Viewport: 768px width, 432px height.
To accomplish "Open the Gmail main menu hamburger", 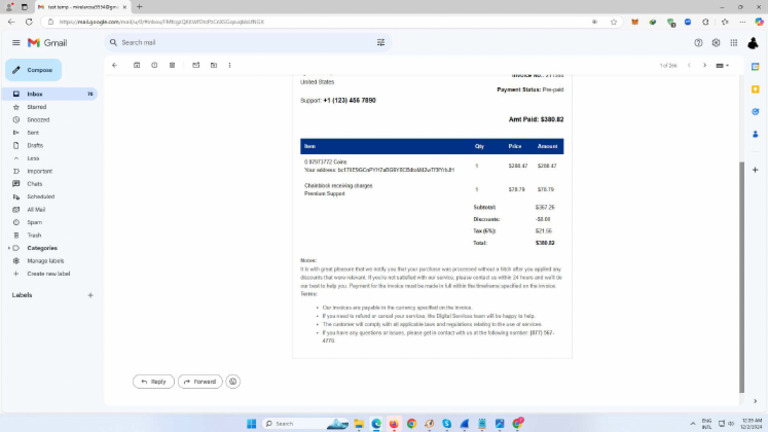I will point(16,43).
